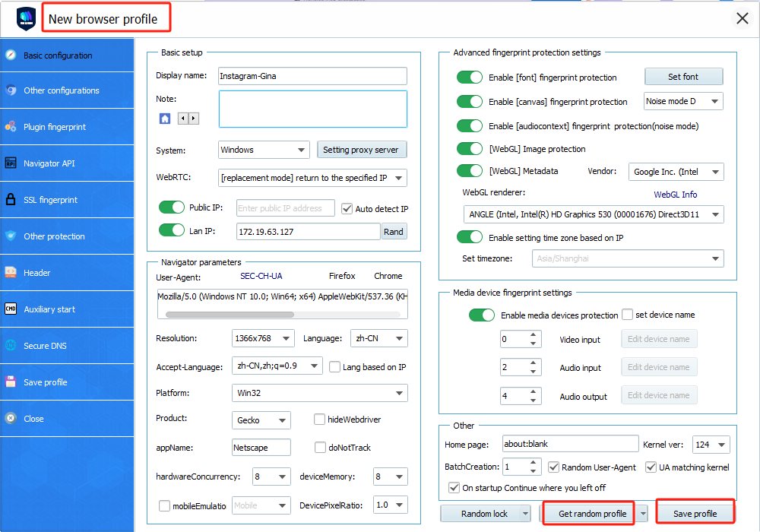Click the Header sidebar icon
The image size is (760, 532).
coord(11,273)
